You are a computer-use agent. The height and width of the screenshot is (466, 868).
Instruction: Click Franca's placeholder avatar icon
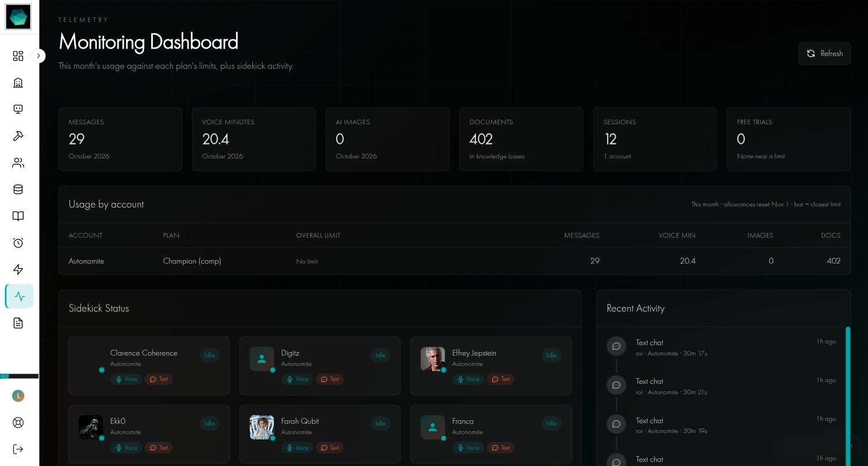pyautogui.click(x=433, y=427)
